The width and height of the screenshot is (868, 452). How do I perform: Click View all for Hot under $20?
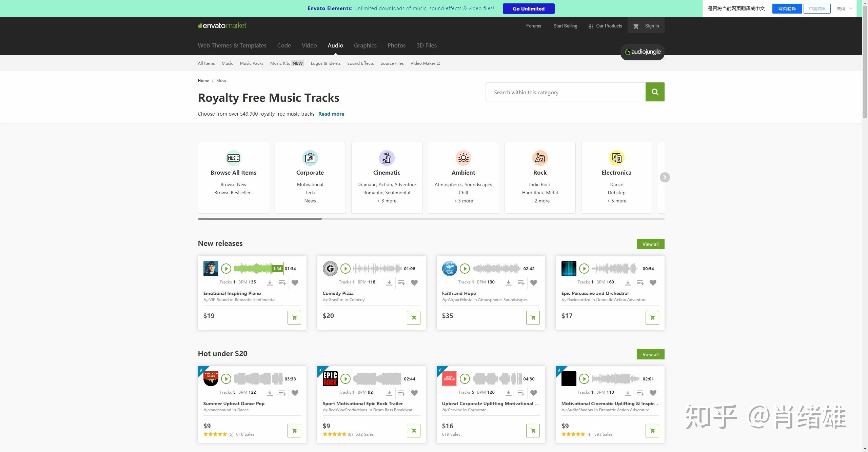[x=650, y=354]
